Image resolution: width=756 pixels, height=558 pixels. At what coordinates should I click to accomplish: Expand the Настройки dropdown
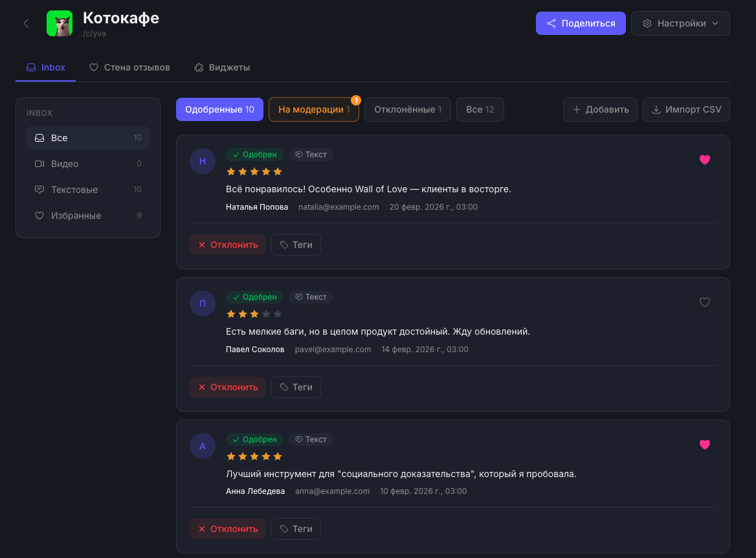coord(680,23)
